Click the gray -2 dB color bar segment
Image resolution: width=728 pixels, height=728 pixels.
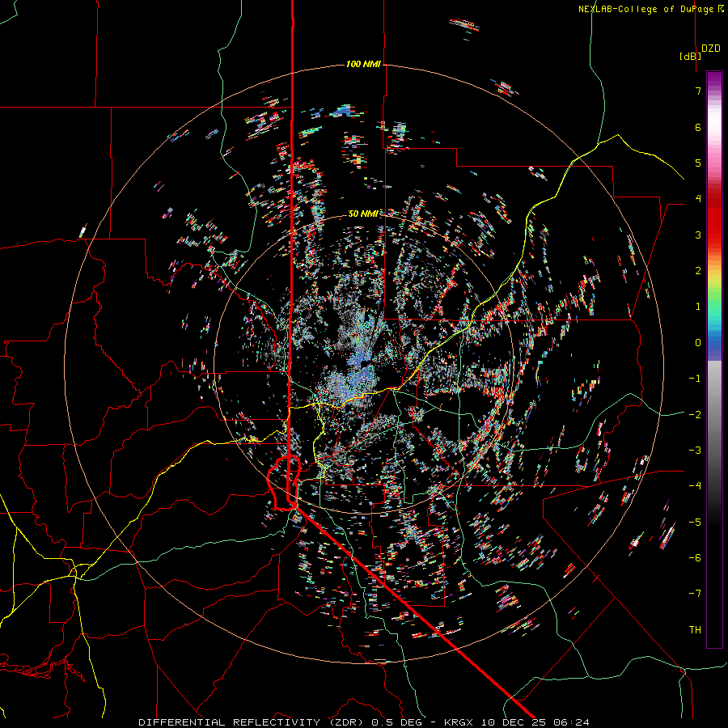point(714,415)
